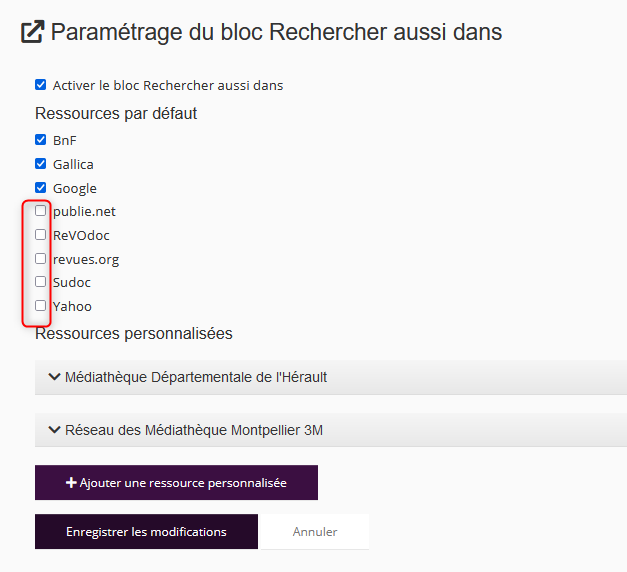This screenshot has height=572, width=627.
Task: Click the external link icon beside title
Action: [x=33, y=32]
